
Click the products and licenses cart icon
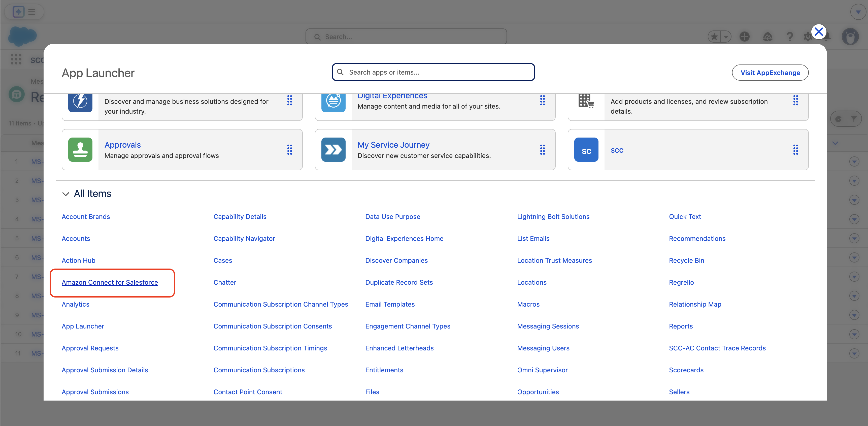[x=586, y=101]
